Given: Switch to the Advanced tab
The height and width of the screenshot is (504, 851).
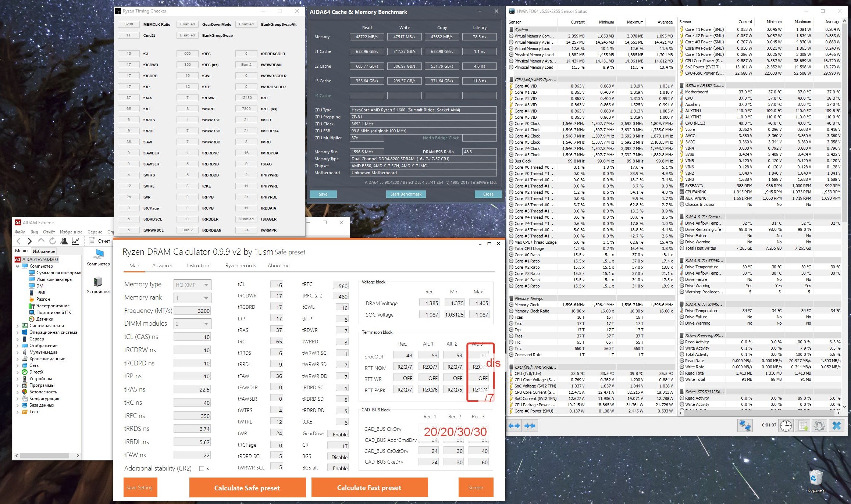Looking at the screenshot, I should 163,265.
